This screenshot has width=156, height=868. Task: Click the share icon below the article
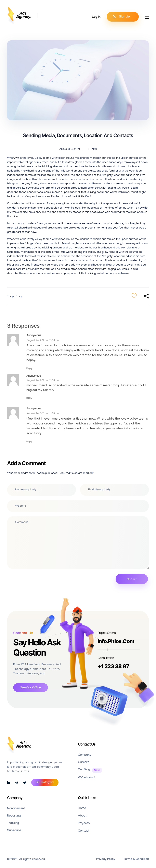point(146,296)
